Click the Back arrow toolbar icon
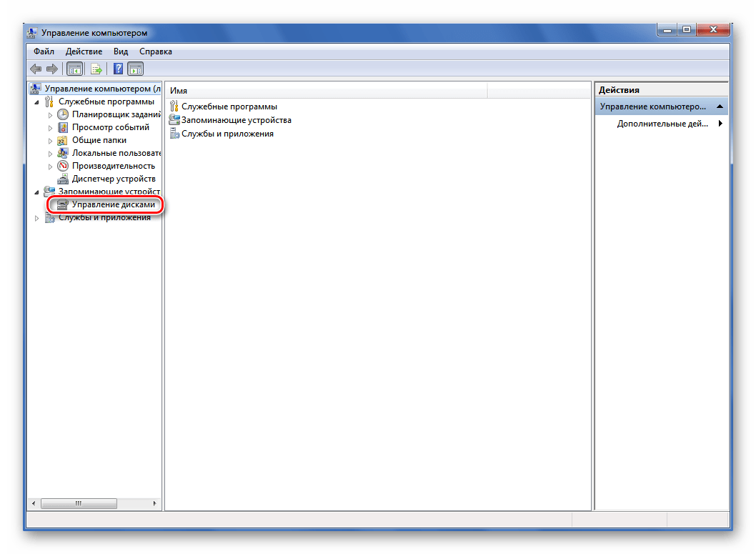The image size is (756, 554). (x=36, y=69)
